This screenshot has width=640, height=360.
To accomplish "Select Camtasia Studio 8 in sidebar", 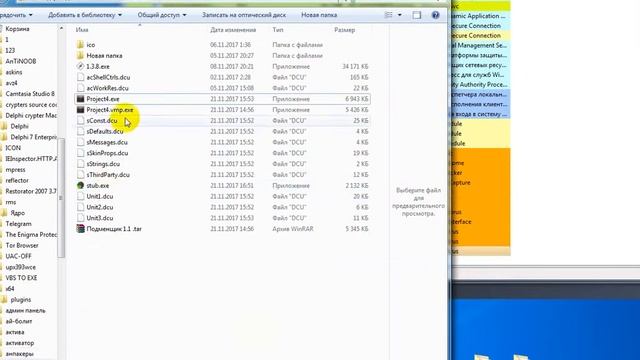I will (30, 94).
